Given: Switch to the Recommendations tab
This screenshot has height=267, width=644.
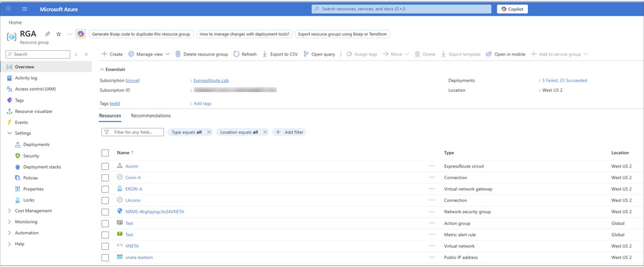Looking at the screenshot, I should click(x=151, y=116).
